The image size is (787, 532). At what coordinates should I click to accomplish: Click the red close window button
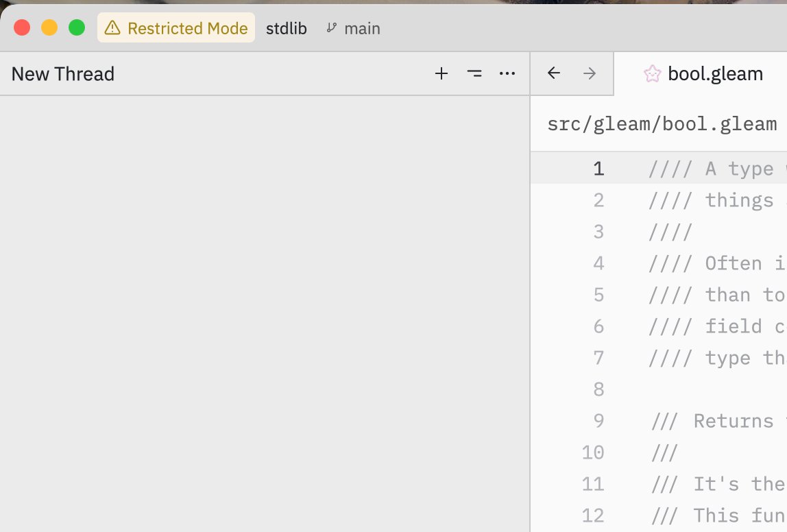point(21,27)
